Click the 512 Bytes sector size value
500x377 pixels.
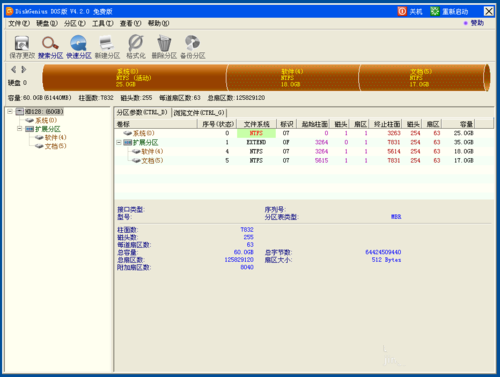coord(386,260)
